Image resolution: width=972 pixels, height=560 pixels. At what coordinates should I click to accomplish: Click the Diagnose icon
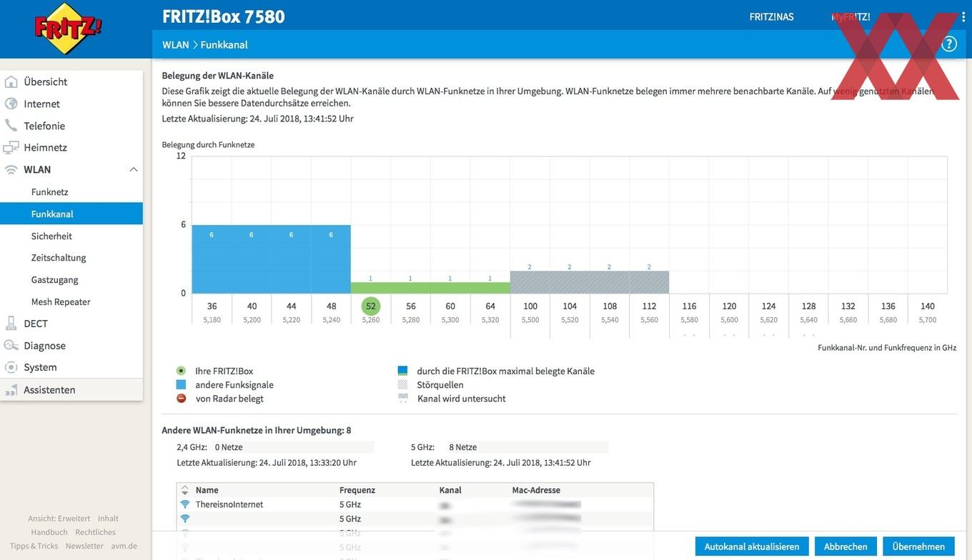pos(11,345)
